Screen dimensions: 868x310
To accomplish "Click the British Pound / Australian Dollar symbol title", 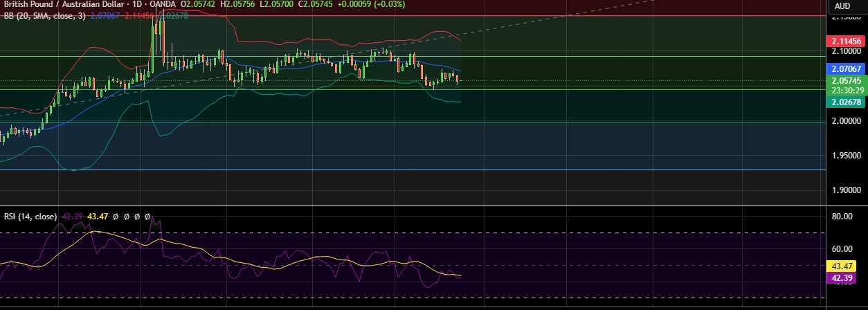I will tap(64, 4).
